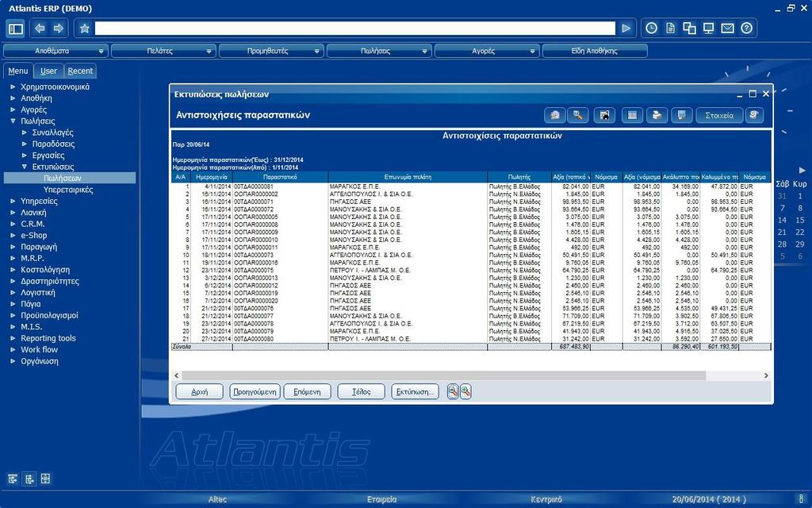Open the Αποθέματα dropdown

(x=56, y=51)
